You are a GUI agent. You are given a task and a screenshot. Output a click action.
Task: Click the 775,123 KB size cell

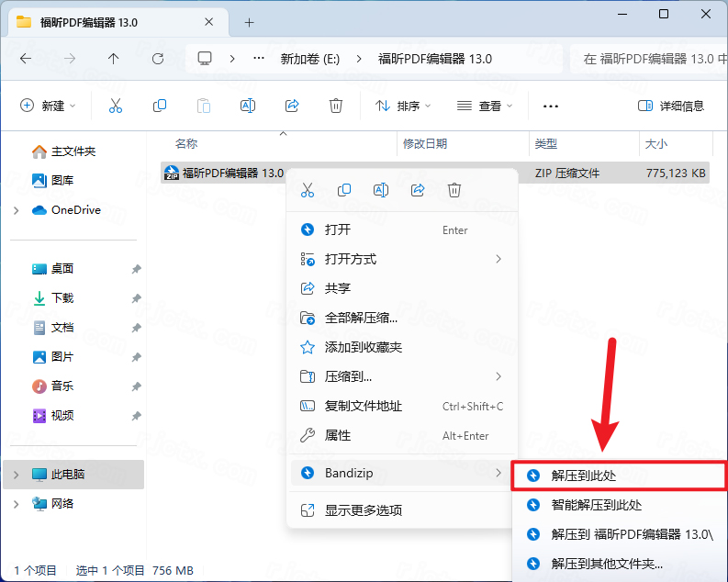[676, 173]
